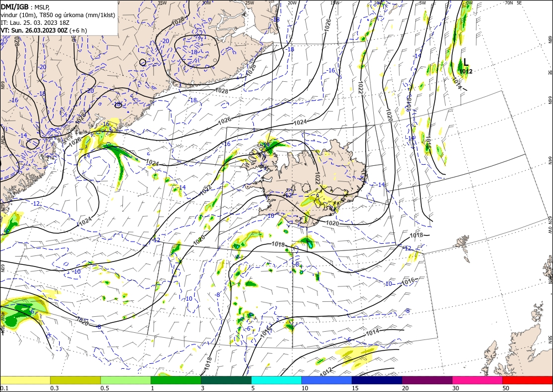Click the 1014 isobar label near bottom right
Screen dimensions: 553x392
point(372,331)
